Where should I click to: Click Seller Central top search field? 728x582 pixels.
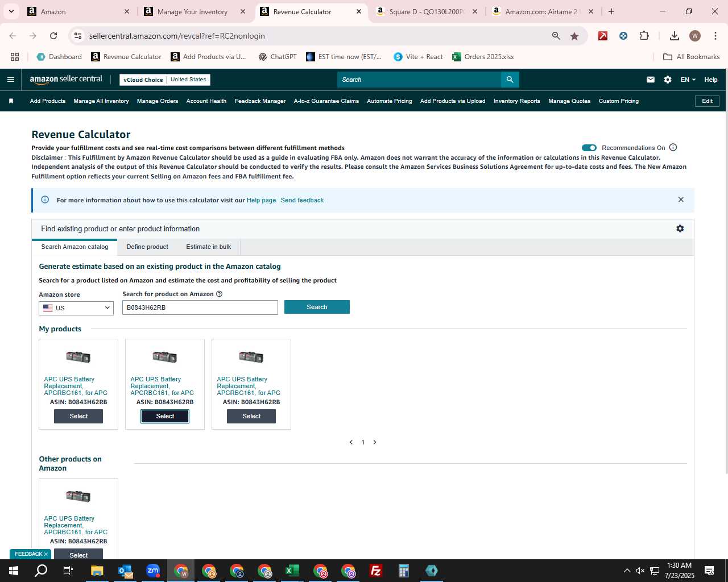(x=419, y=80)
